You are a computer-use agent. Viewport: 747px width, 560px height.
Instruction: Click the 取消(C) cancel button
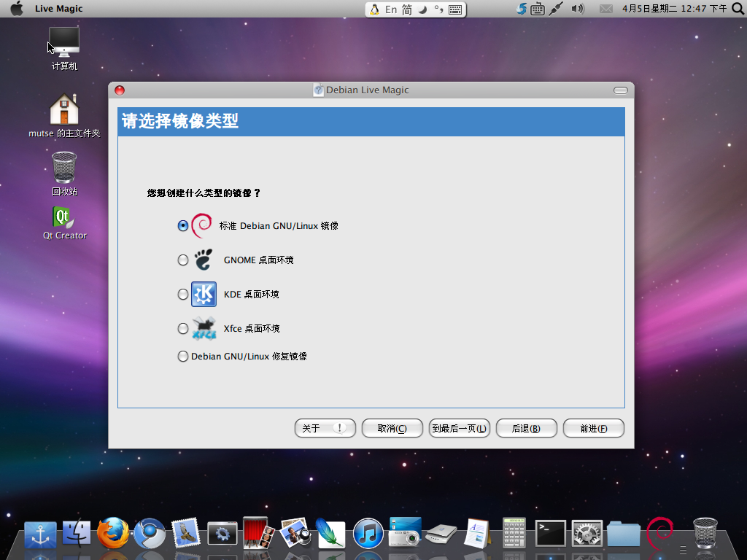392,428
